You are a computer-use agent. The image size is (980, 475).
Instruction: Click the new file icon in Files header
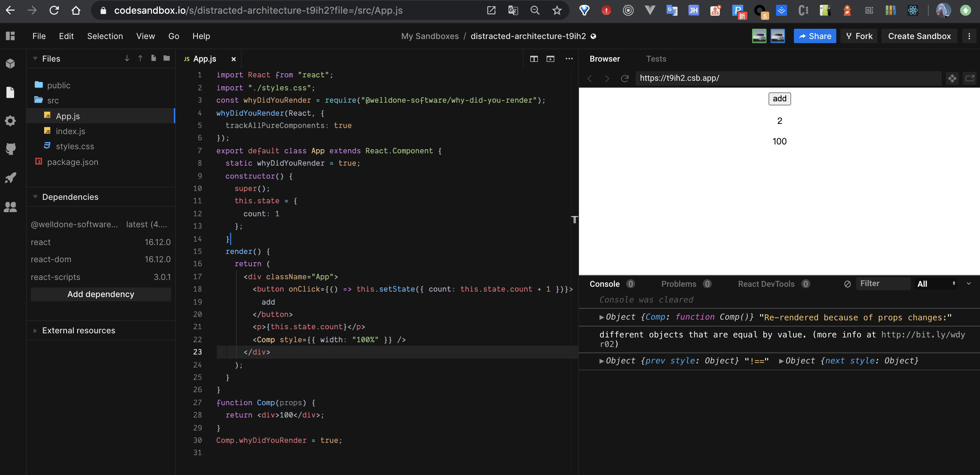pos(153,58)
